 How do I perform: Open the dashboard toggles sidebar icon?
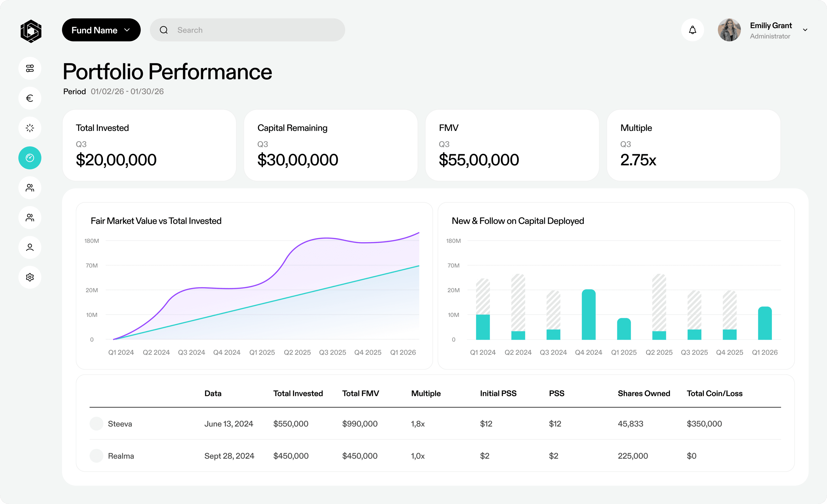[x=30, y=68]
